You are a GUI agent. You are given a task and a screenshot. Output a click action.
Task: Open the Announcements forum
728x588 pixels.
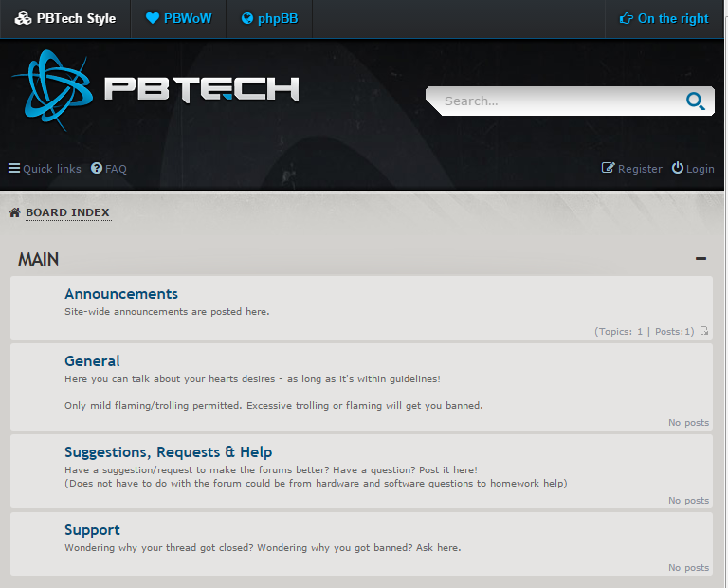[121, 294]
